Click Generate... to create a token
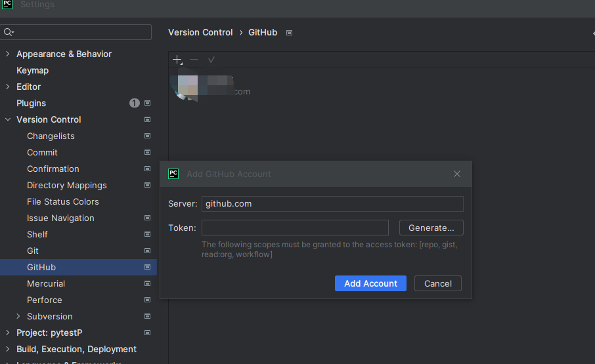Viewport: 595px width, 364px height. coord(431,228)
